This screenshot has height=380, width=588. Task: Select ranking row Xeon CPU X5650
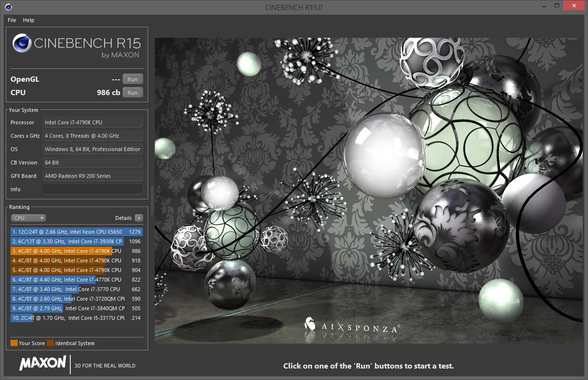tap(77, 232)
